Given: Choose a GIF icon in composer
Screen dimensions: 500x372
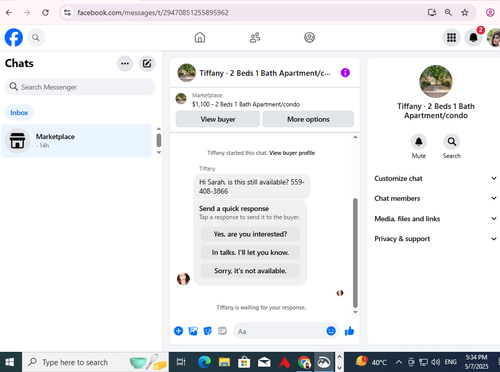Looking at the screenshot, I should click(x=222, y=331).
